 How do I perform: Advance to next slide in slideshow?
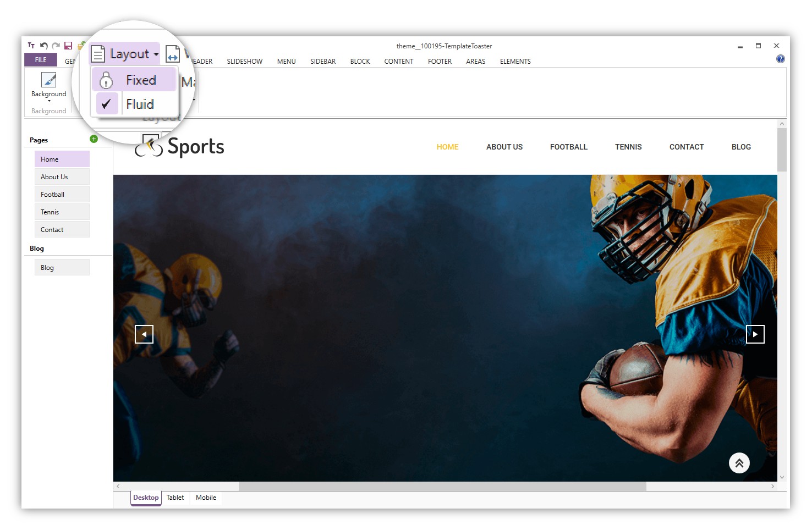click(755, 334)
